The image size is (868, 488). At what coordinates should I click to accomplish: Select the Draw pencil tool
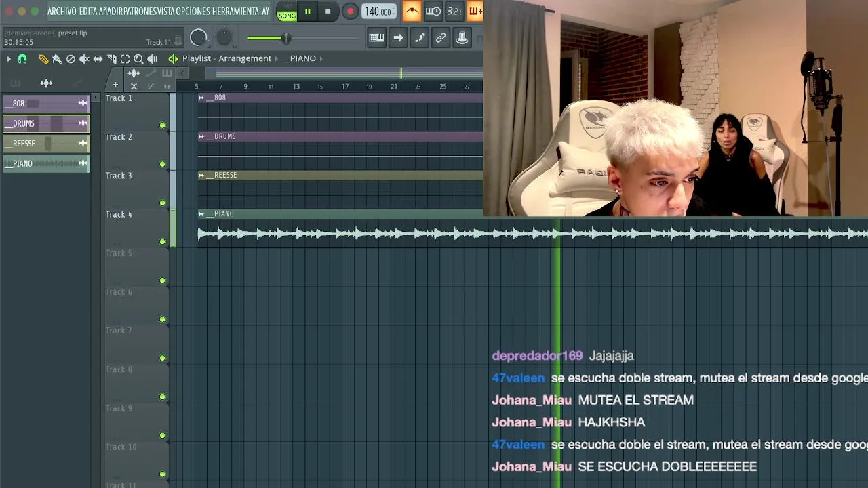(x=43, y=59)
